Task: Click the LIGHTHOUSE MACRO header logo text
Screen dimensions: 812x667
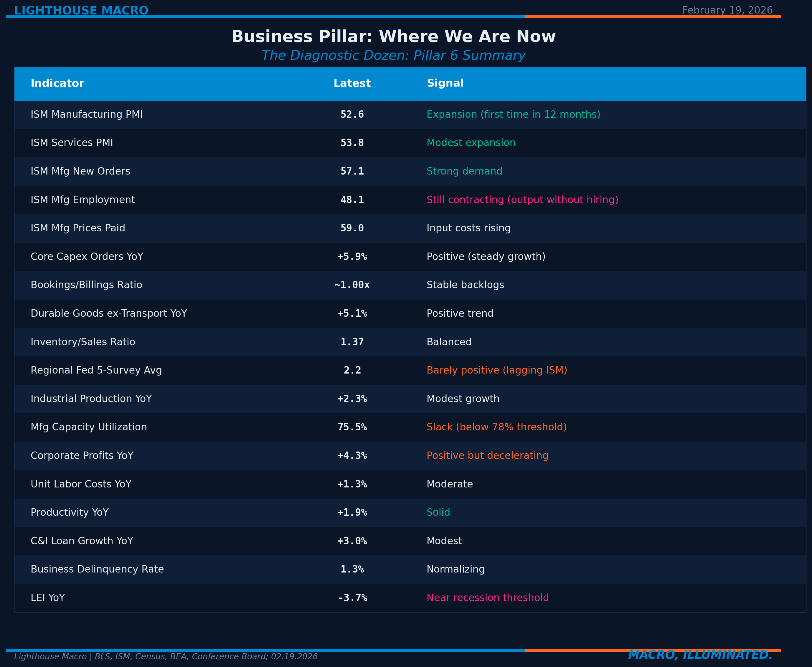Action: [x=81, y=10]
